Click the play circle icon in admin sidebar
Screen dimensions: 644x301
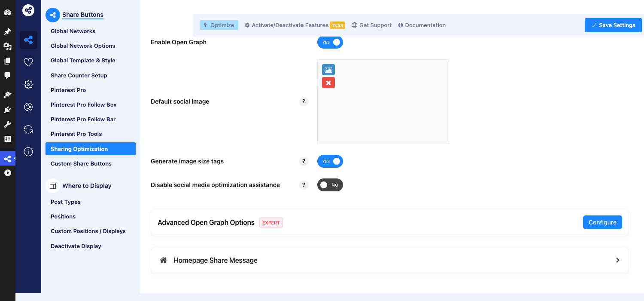click(7, 173)
